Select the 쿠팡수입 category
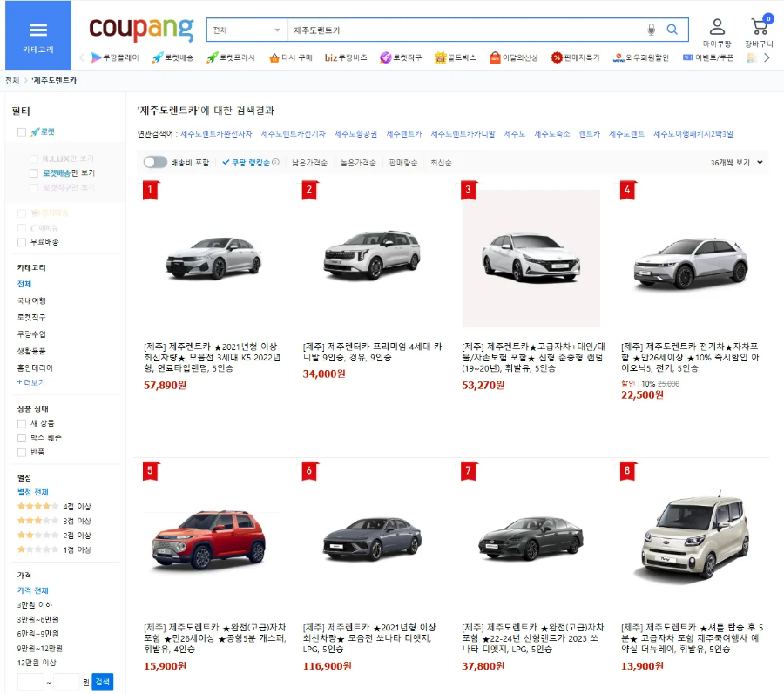Screen dimensions: 784x694 (31, 334)
